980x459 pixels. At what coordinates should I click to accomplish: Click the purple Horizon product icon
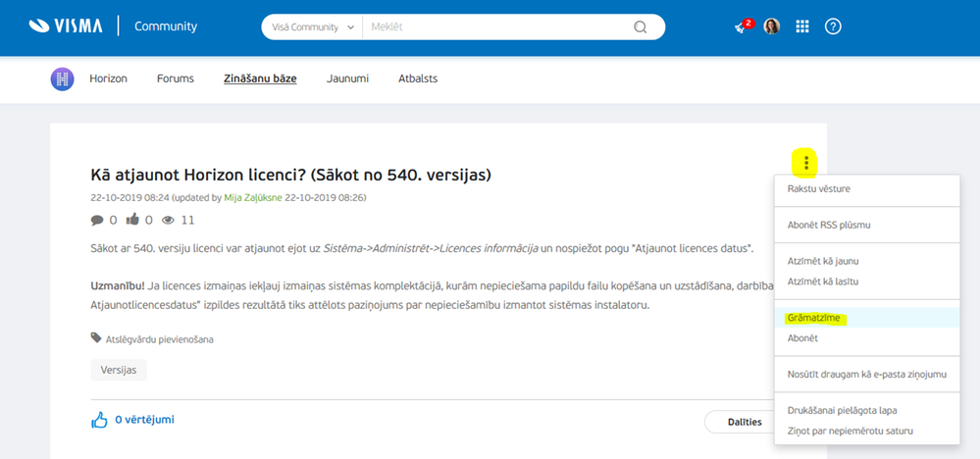(x=63, y=79)
